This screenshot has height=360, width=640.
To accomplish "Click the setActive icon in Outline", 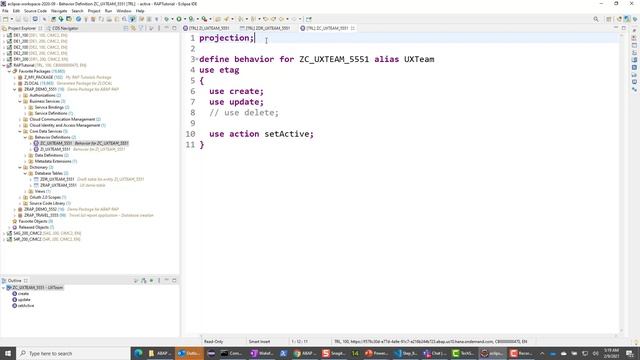I will coord(15,305).
